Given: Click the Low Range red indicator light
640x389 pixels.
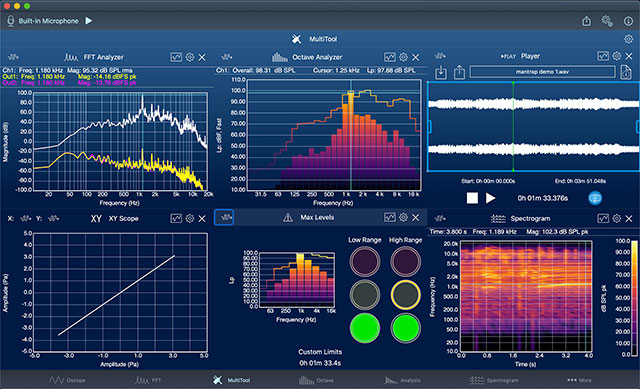Looking at the screenshot, I should 365,261.
